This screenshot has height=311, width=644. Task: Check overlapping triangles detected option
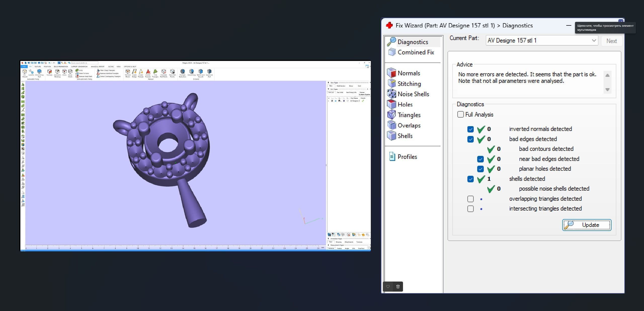[x=470, y=199]
